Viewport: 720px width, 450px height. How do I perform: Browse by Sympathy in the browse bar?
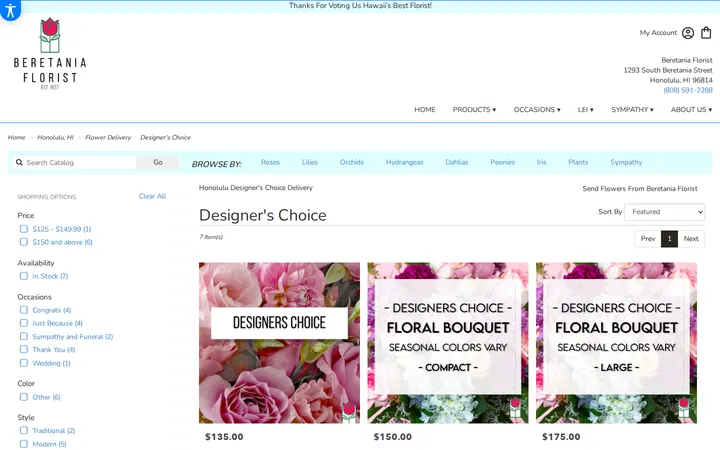click(x=626, y=162)
